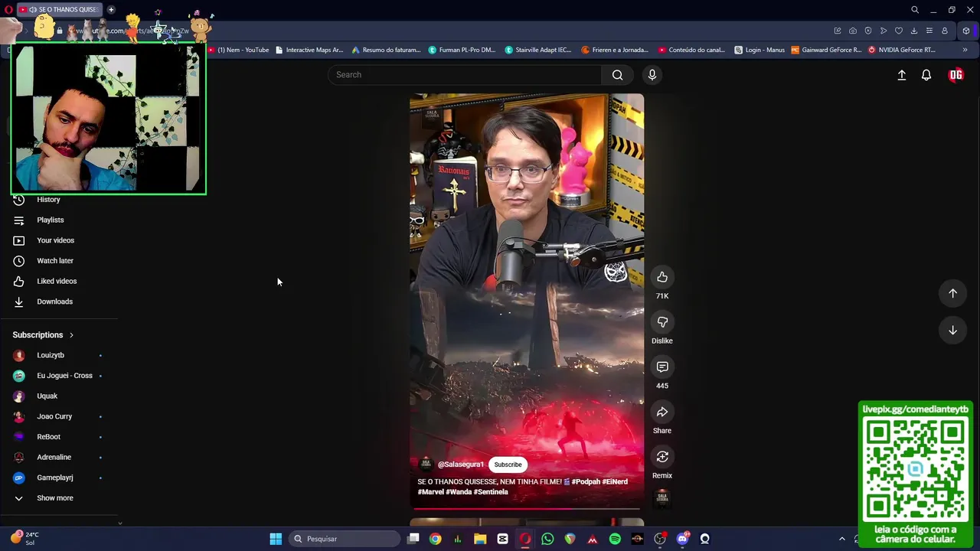980x551 pixels.
Task: Click the #Podpah hashtag
Action: click(x=586, y=481)
